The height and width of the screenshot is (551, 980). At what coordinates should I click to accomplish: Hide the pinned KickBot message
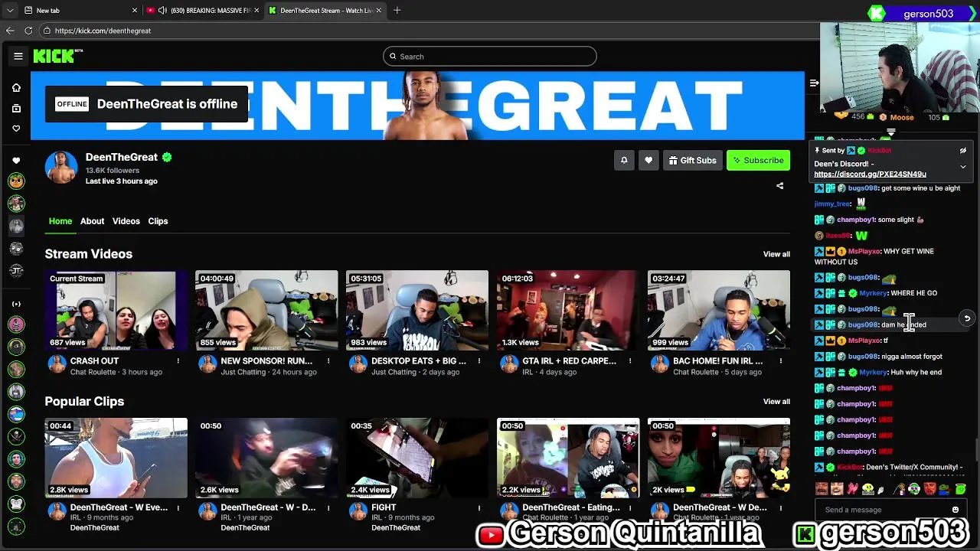(963, 151)
